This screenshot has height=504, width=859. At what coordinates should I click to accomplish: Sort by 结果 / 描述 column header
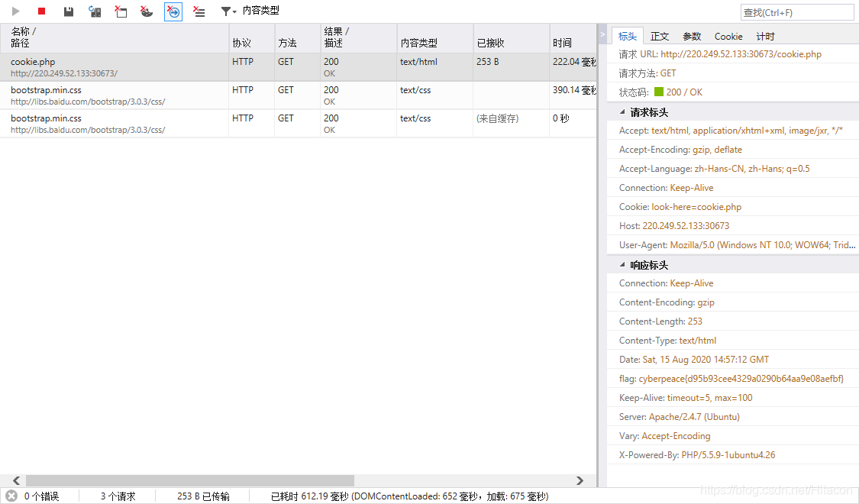tap(358, 38)
